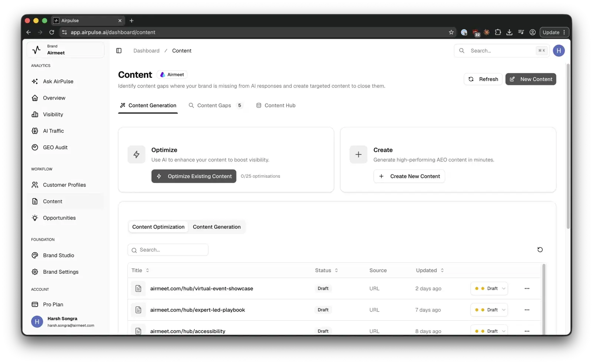
Task: Go to Dashboard breadcrumb link
Action: pos(146,51)
